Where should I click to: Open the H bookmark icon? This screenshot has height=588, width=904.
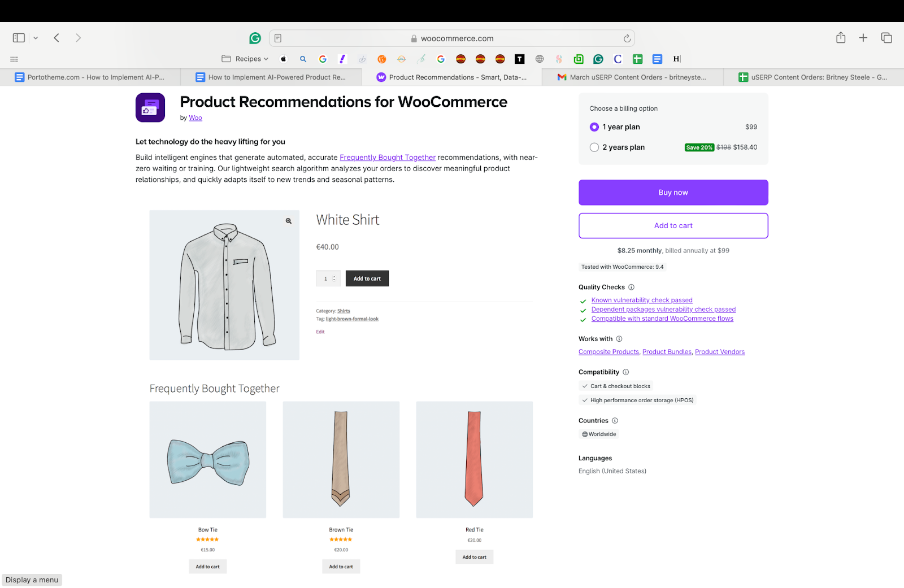tap(677, 59)
